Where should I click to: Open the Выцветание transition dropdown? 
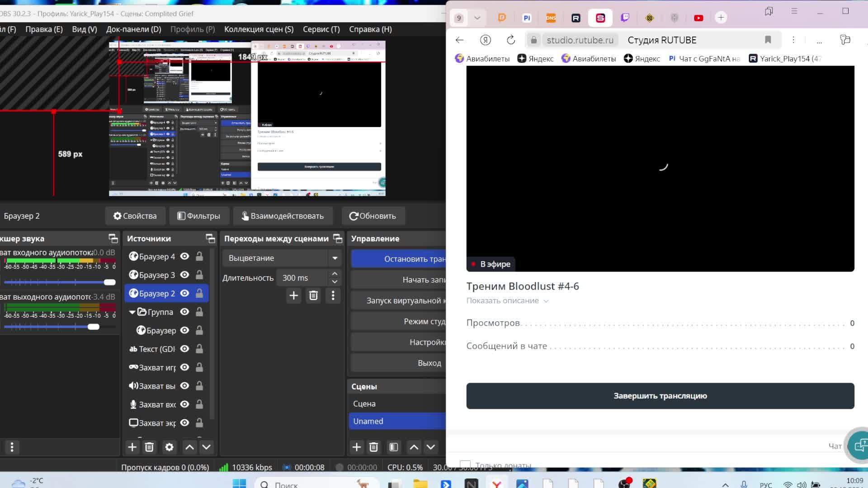click(335, 258)
